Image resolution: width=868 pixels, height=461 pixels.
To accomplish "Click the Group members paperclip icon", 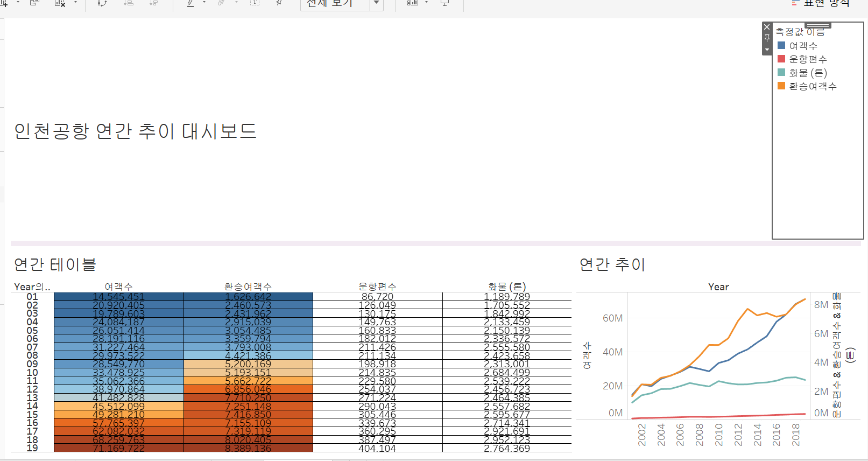I will [x=222, y=3].
